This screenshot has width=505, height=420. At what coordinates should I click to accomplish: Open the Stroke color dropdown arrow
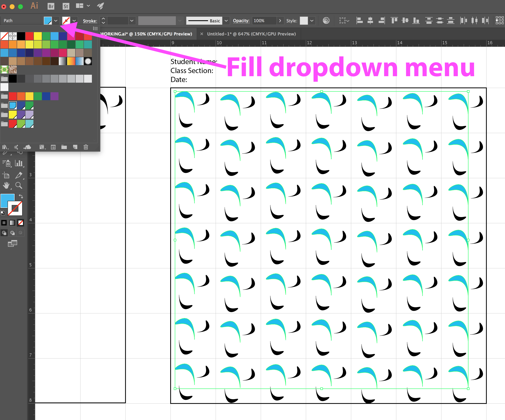click(x=74, y=21)
